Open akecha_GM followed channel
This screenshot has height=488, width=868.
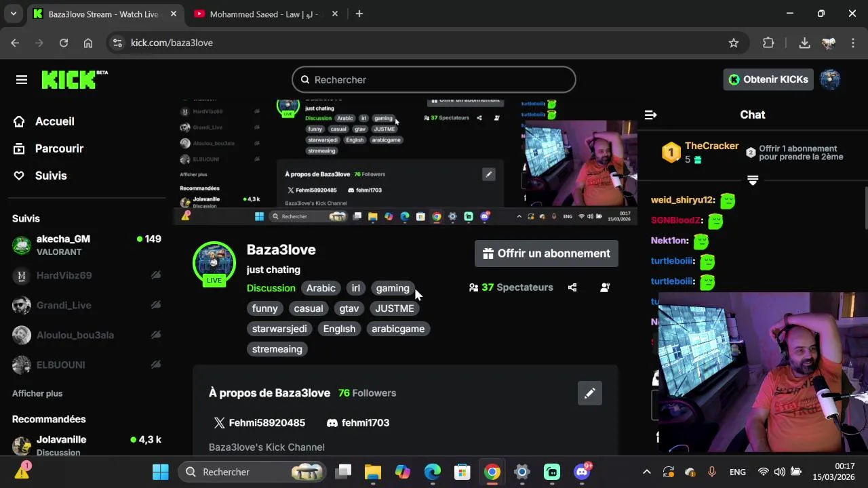click(x=87, y=245)
